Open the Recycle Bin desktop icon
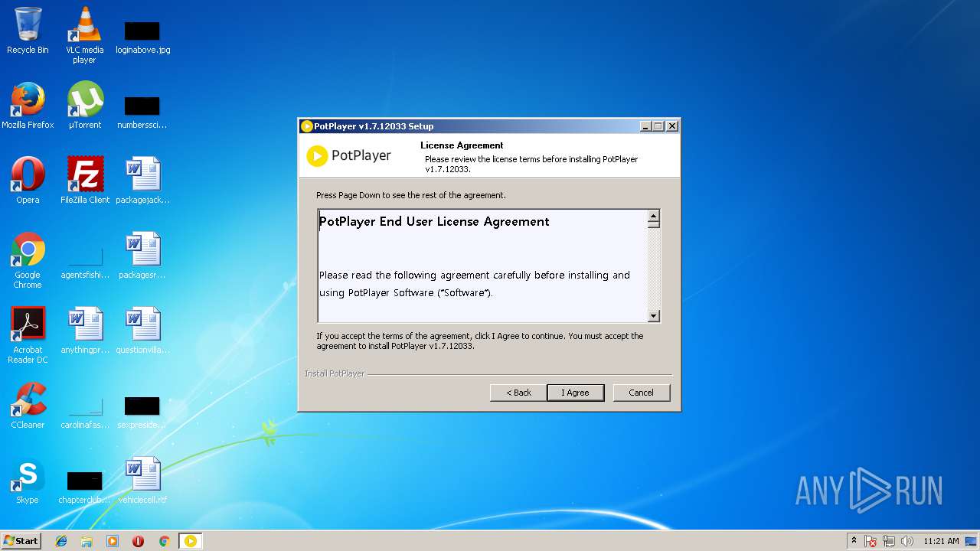This screenshot has height=551, width=980. [x=28, y=31]
